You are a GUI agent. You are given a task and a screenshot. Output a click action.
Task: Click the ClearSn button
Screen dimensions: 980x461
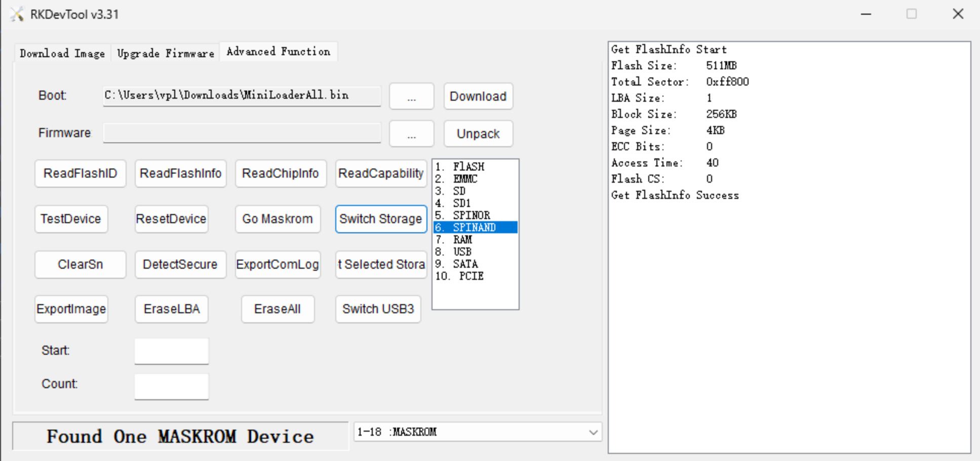point(81,265)
